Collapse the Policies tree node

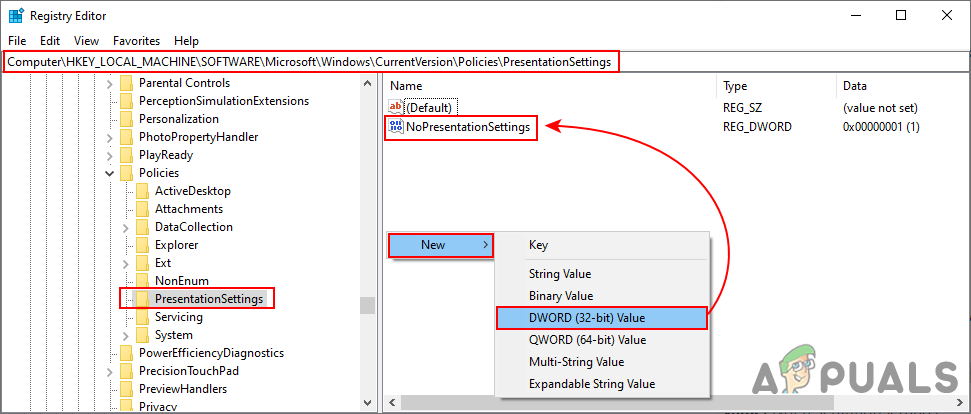(109, 173)
